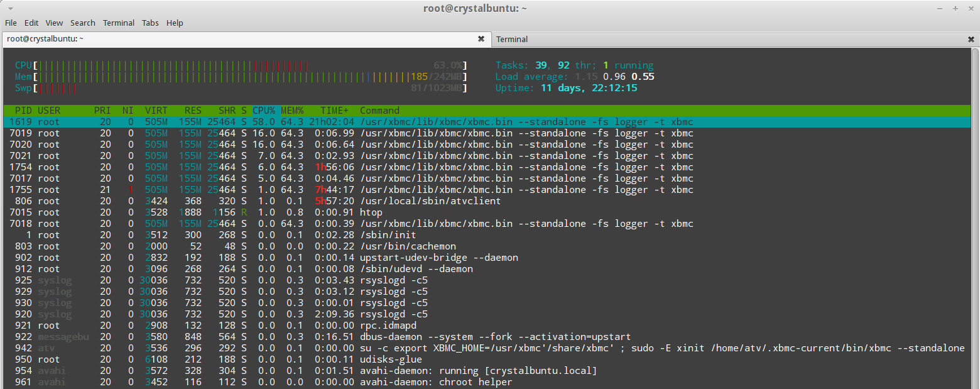Click the Load average readout
The height and width of the screenshot is (389, 980).
point(575,77)
